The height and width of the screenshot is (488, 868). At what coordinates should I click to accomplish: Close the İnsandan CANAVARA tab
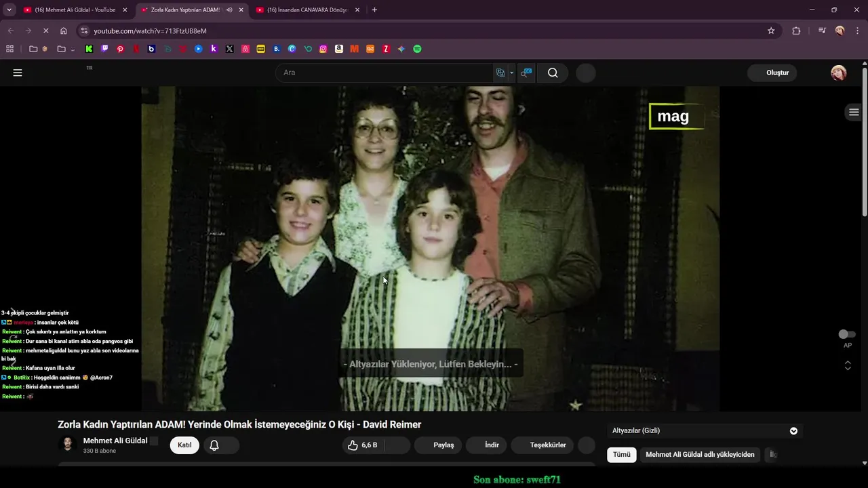[357, 9]
